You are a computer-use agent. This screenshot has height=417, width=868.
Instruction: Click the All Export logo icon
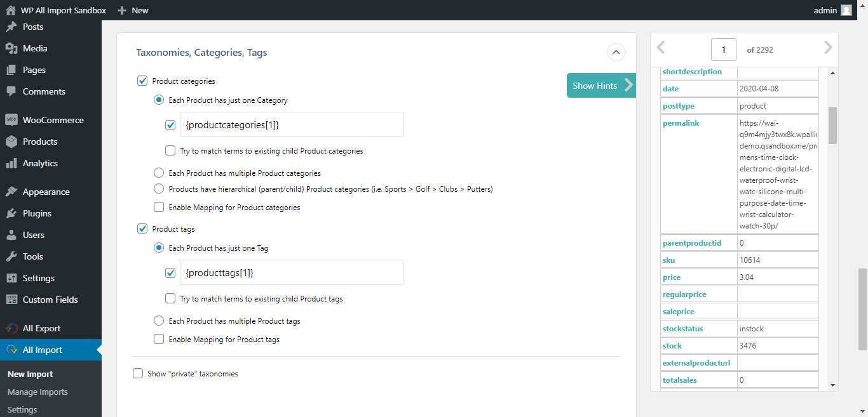(x=11, y=328)
